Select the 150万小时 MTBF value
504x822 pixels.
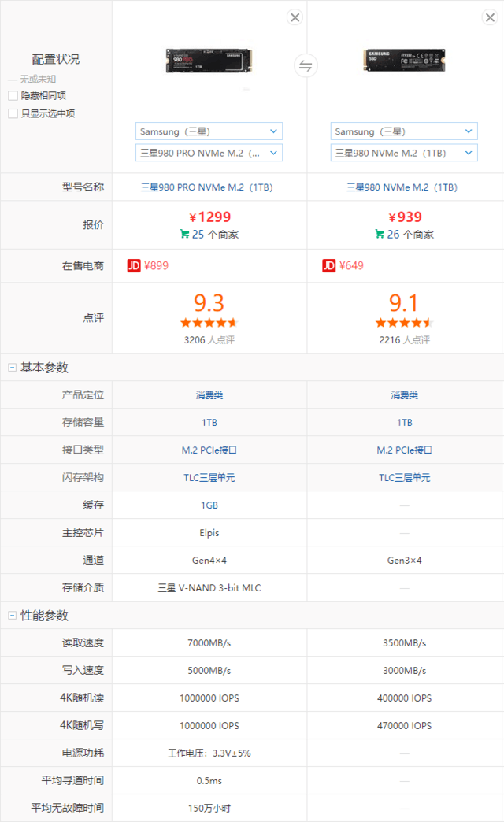pos(209,809)
